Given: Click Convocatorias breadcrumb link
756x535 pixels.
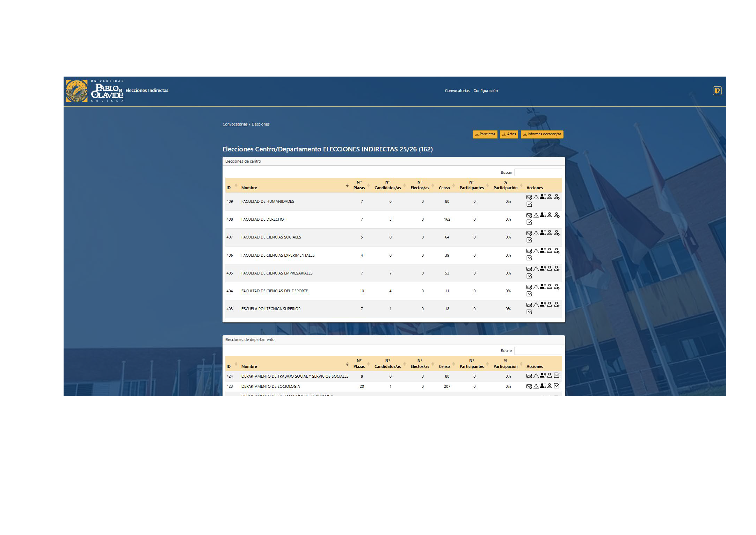Looking at the screenshot, I should [x=235, y=124].
